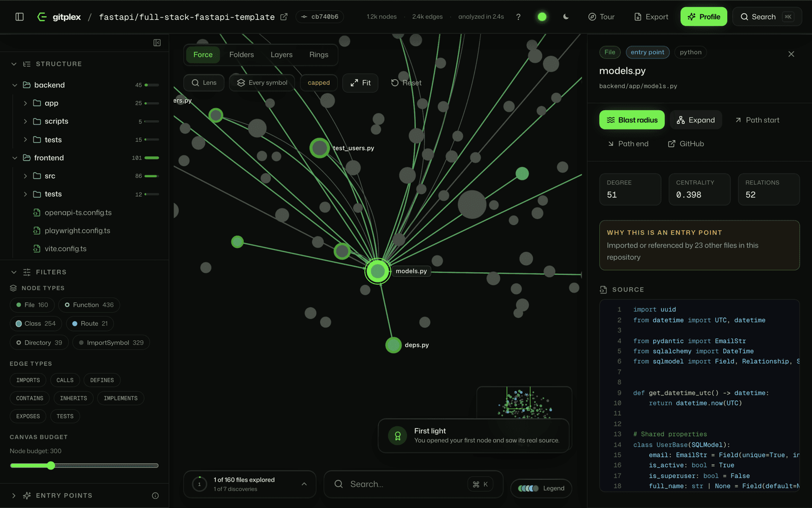This screenshot has height=508, width=812.
Task: Open repository external link icon
Action: pyautogui.click(x=284, y=17)
